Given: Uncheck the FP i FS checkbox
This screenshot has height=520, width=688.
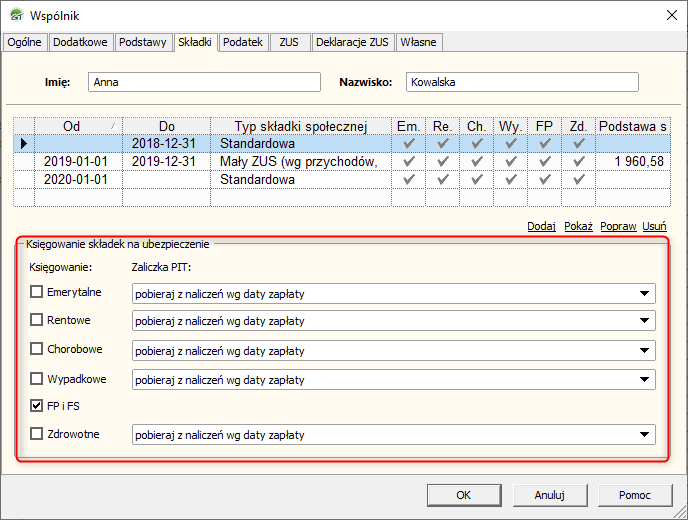Looking at the screenshot, I should point(37,407).
